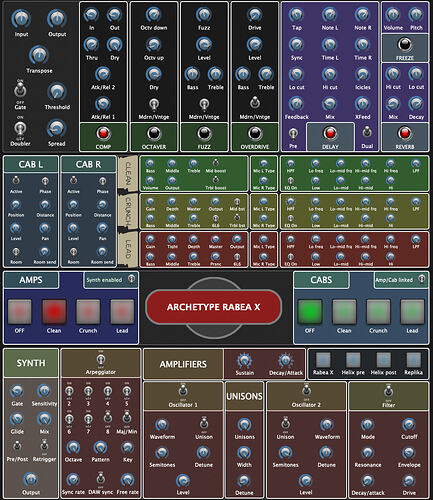The image size is (433, 500).
Task: Click the Feedback knob in delay
Action: click(x=296, y=104)
